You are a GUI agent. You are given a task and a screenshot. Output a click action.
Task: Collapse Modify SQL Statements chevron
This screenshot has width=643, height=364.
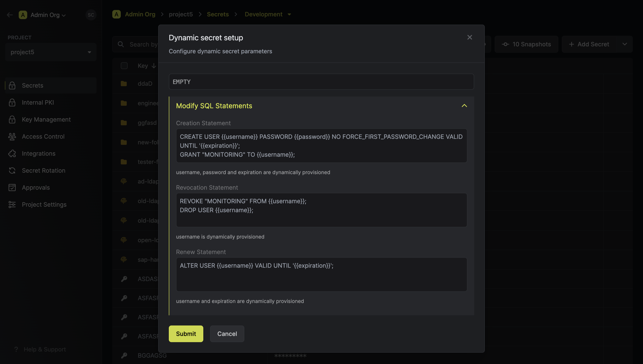point(464,106)
